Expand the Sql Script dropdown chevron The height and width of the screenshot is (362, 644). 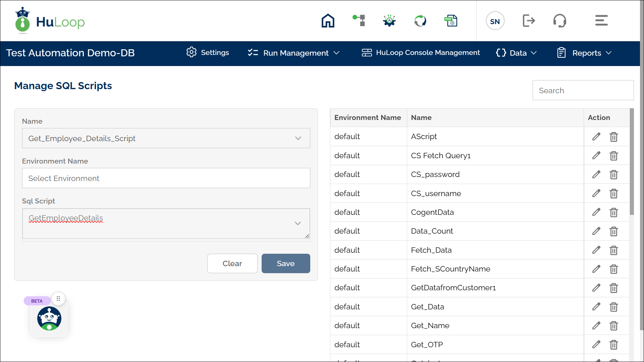pos(298,223)
